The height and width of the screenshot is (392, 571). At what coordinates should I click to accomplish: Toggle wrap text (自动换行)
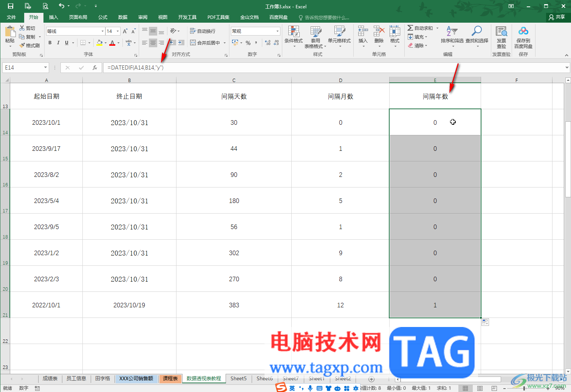pos(203,31)
